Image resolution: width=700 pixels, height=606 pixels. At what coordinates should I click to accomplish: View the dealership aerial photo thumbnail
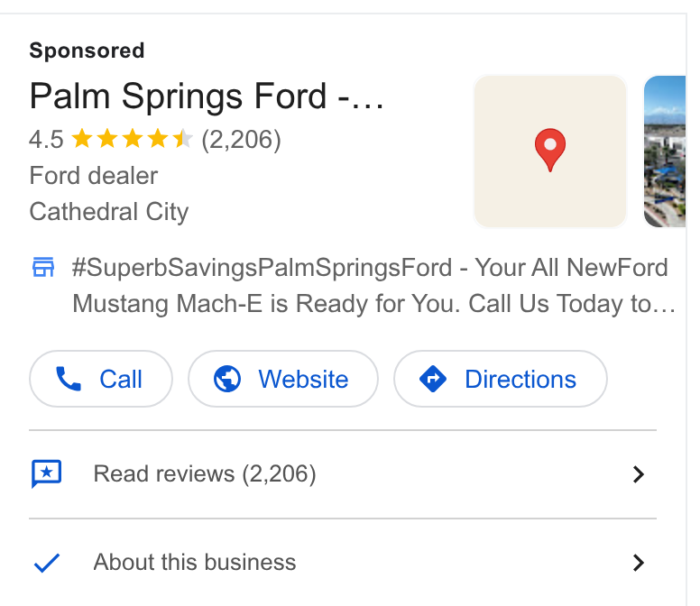tap(664, 151)
